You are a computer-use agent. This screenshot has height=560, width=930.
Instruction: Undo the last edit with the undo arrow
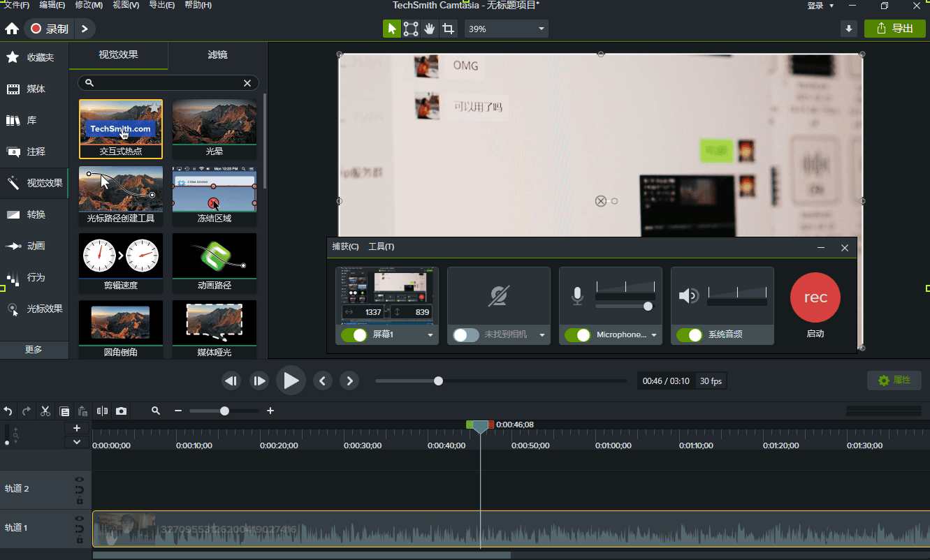pyautogui.click(x=8, y=411)
